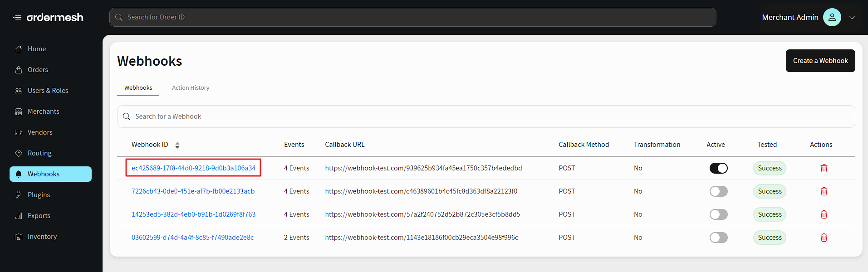Click the Merchant Admin avatar icon

tap(832, 17)
